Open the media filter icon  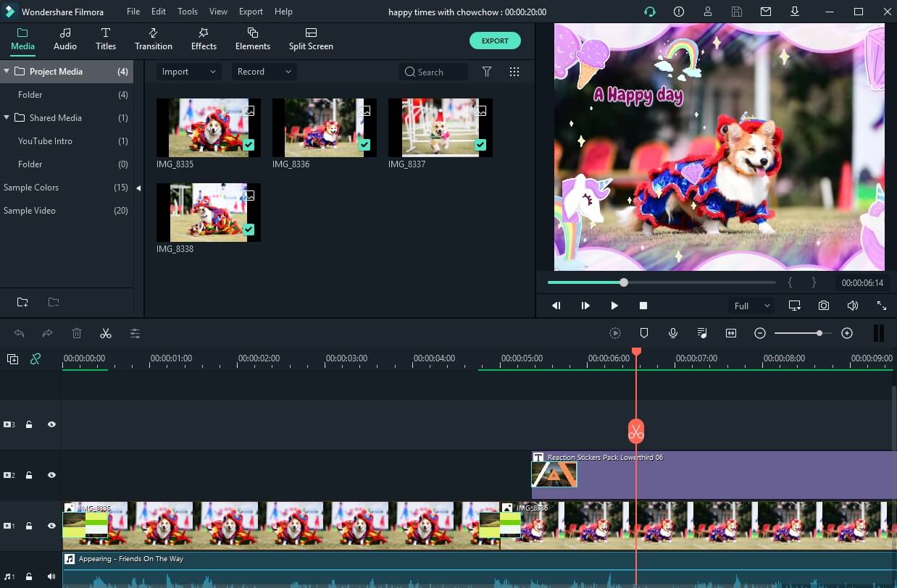point(487,72)
